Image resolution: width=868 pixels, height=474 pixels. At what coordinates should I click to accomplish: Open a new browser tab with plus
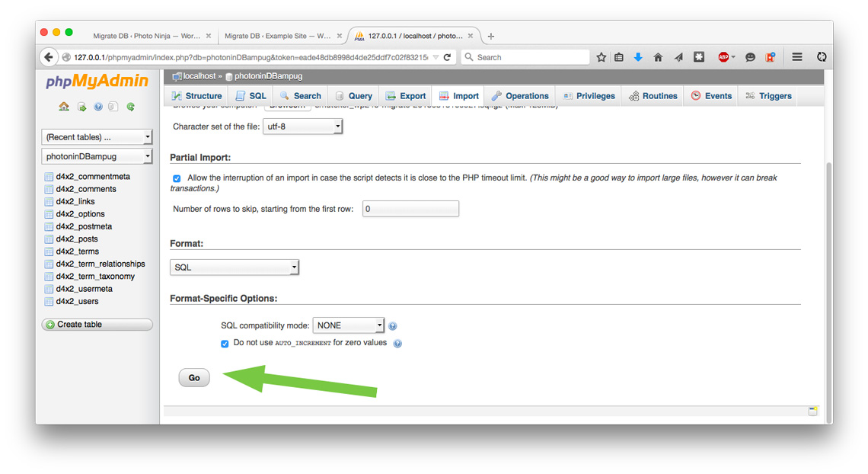(x=490, y=36)
